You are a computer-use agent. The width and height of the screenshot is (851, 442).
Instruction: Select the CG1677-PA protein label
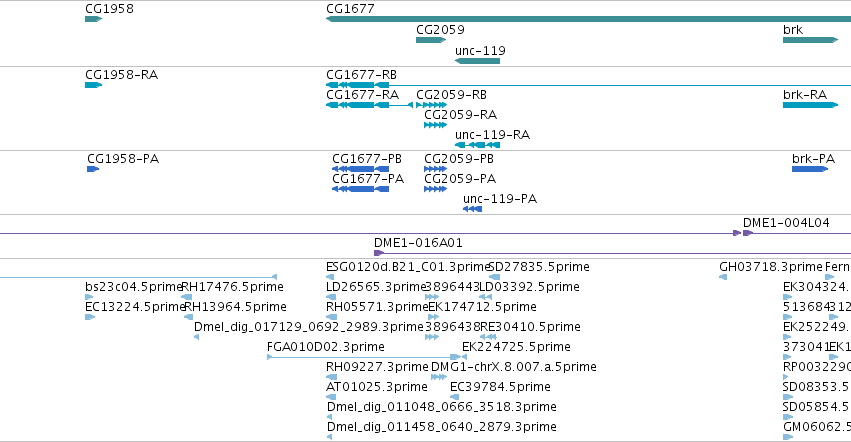pyautogui.click(x=368, y=179)
